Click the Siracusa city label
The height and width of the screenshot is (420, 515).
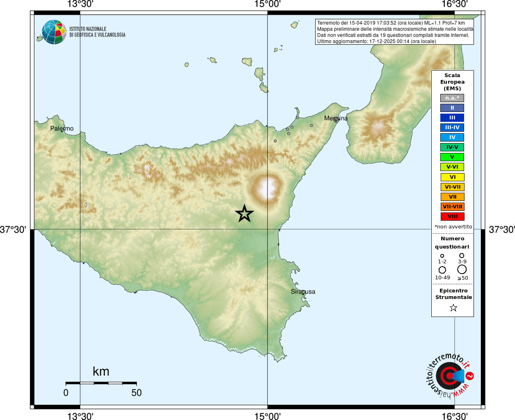pos(303,292)
